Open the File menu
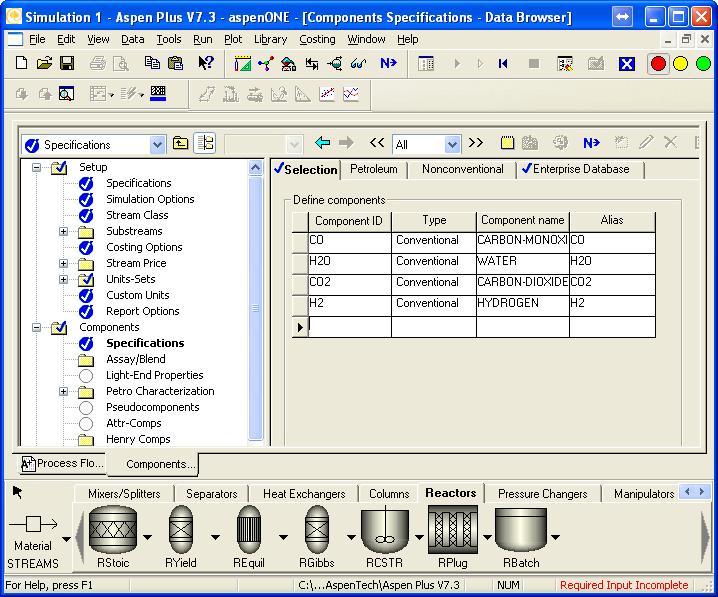This screenshot has width=718, height=597. click(x=37, y=40)
